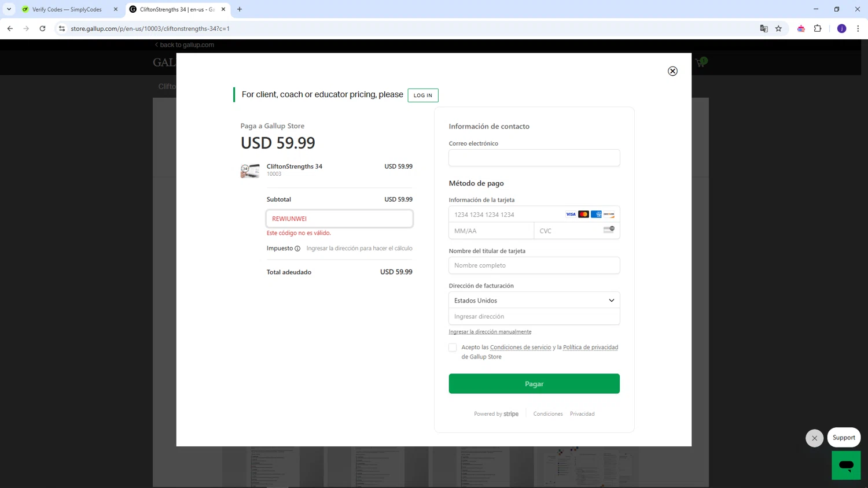The height and width of the screenshot is (488, 868).
Task: Open the SimplyCodes extension icon
Action: tap(801, 28)
